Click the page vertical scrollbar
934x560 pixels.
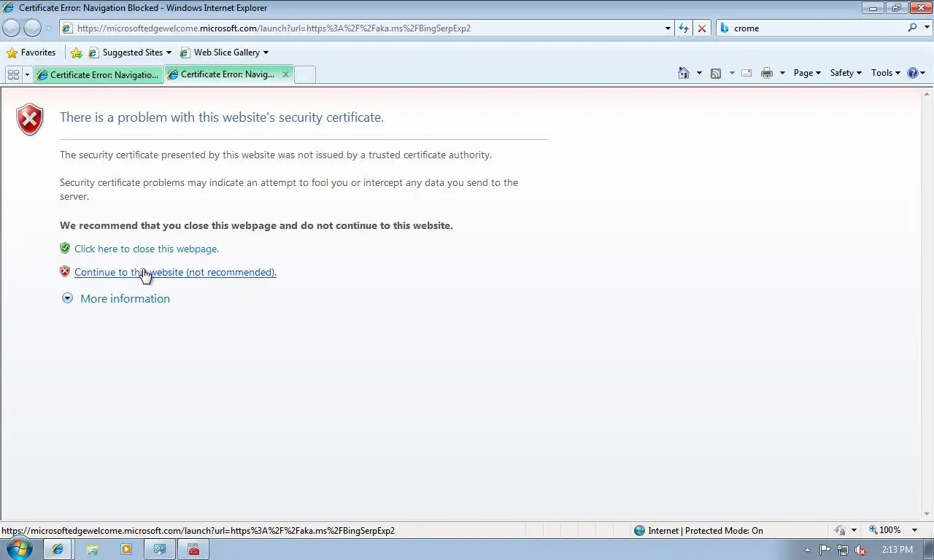[x=927, y=303]
